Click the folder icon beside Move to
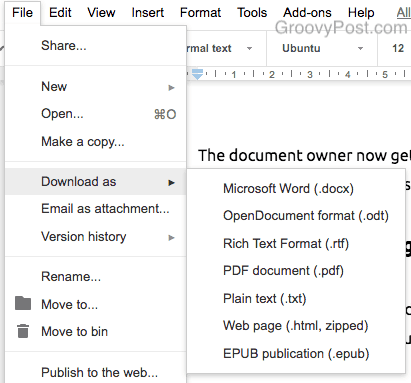The height and width of the screenshot is (383, 411). pos(23,303)
